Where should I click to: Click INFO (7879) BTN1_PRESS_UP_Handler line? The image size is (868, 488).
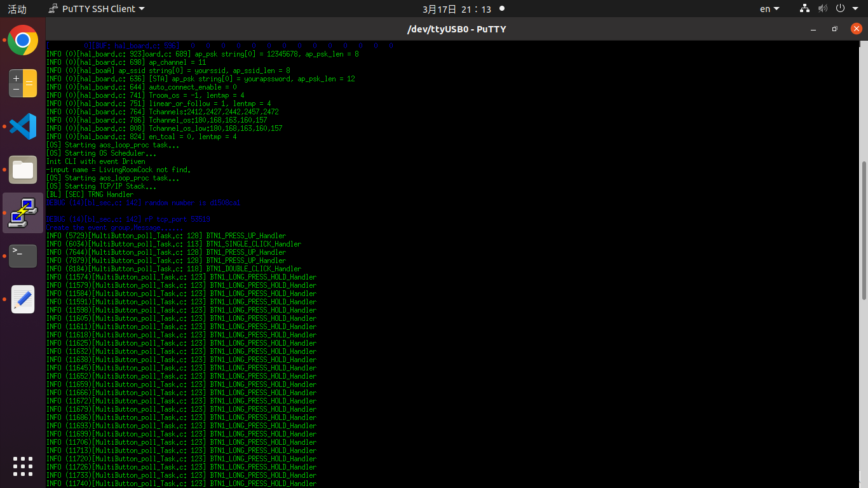tap(166, 261)
